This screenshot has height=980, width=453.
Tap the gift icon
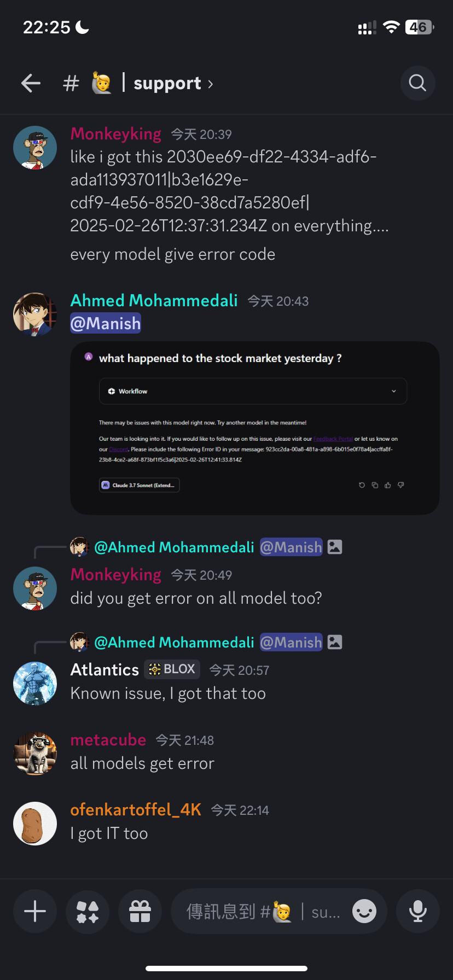coord(140,912)
